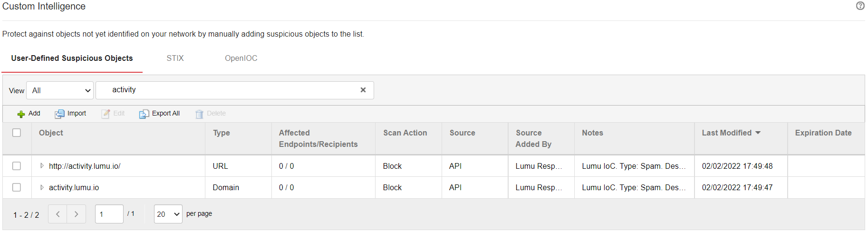Sort by the Object column header
Image resolution: width=868 pixels, height=232 pixels.
tap(51, 133)
